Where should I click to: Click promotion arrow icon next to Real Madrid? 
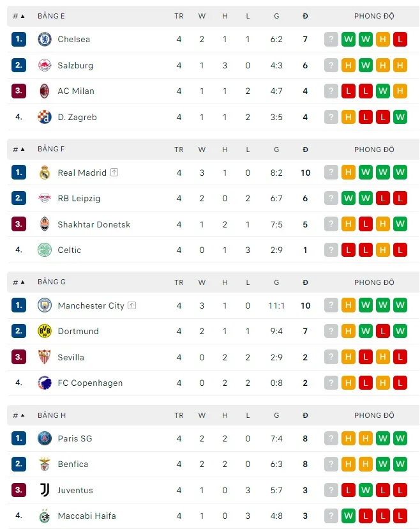point(114,172)
